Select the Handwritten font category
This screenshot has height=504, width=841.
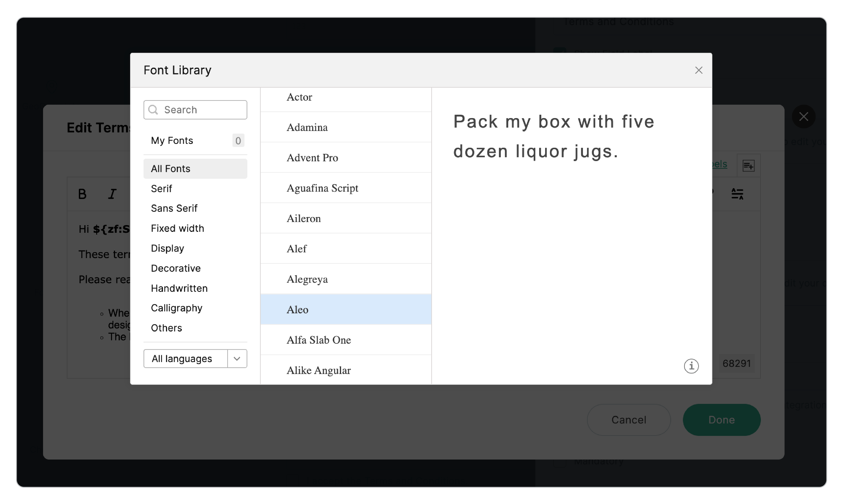[179, 288]
